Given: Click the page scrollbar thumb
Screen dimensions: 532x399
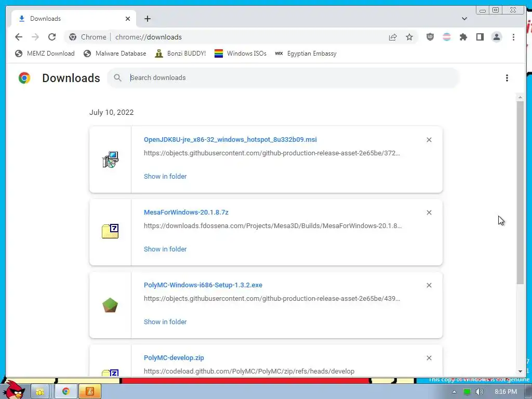Looking at the screenshot, I should click(520, 192).
